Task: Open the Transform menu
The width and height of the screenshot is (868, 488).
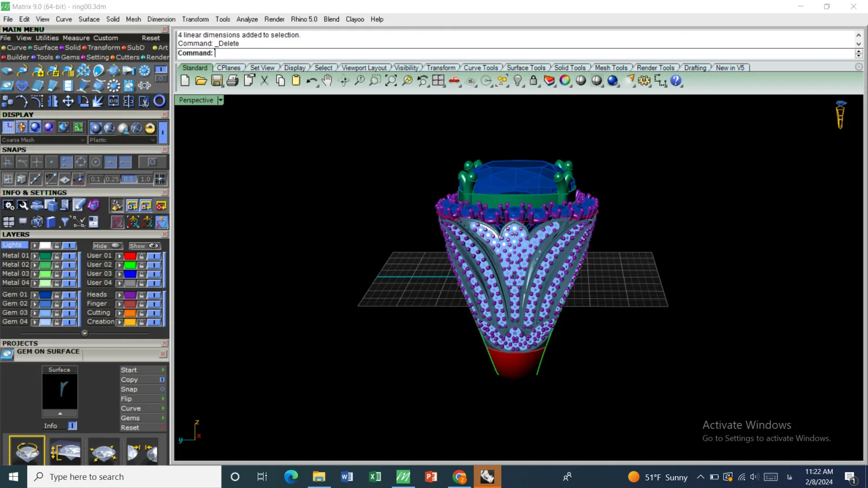Action: tap(195, 19)
